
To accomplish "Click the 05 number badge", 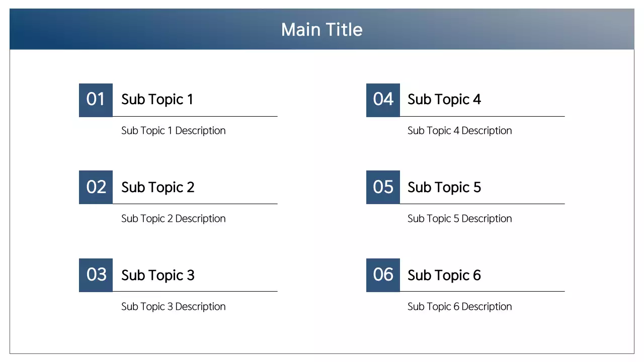I will pyautogui.click(x=383, y=187).
